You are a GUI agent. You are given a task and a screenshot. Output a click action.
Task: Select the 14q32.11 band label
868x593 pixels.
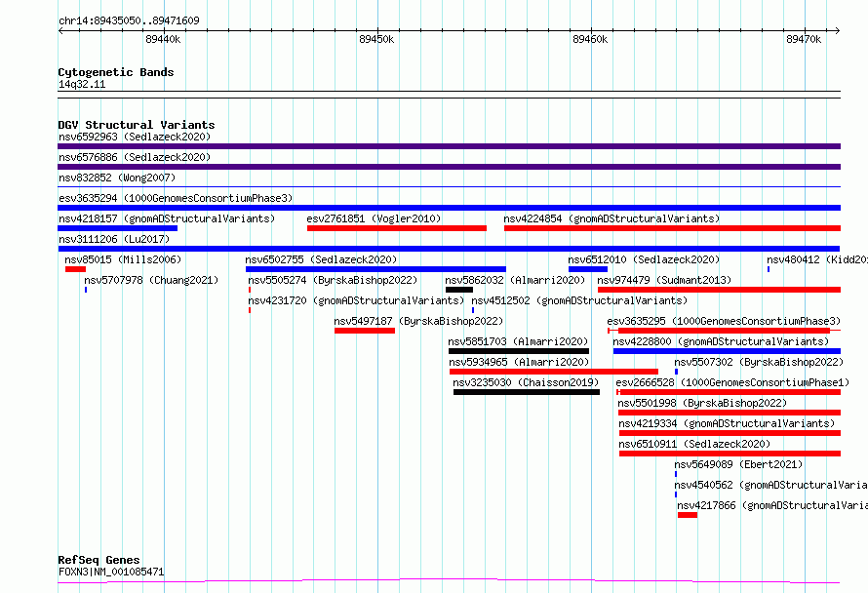(82, 84)
